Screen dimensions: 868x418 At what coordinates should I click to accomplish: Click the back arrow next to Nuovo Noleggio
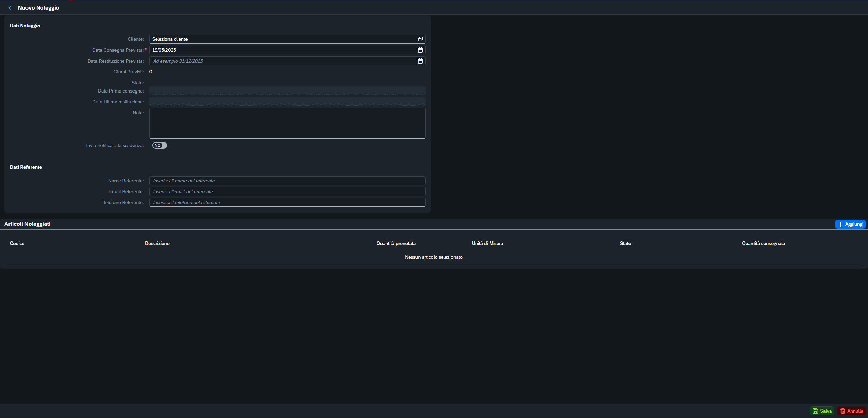pos(10,8)
